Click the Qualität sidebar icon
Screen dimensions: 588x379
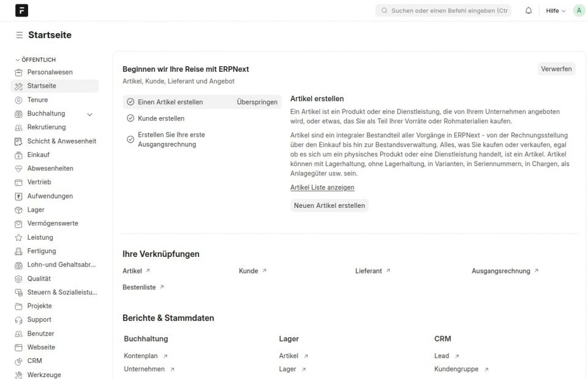[x=18, y=278]
